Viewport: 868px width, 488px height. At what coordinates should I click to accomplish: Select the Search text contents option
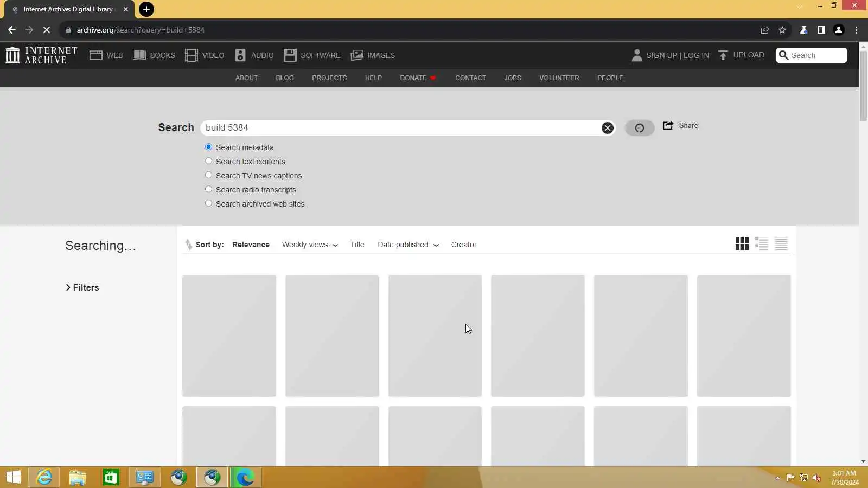[x=208, y=161]
